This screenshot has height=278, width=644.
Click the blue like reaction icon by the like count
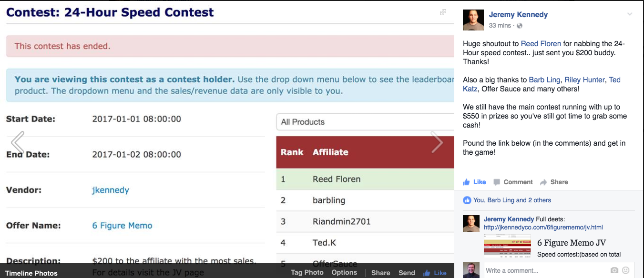tap(467, 200)
